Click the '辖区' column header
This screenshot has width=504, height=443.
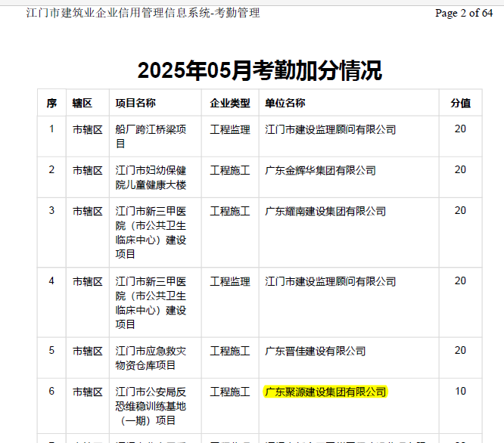[x=82, y=103]
